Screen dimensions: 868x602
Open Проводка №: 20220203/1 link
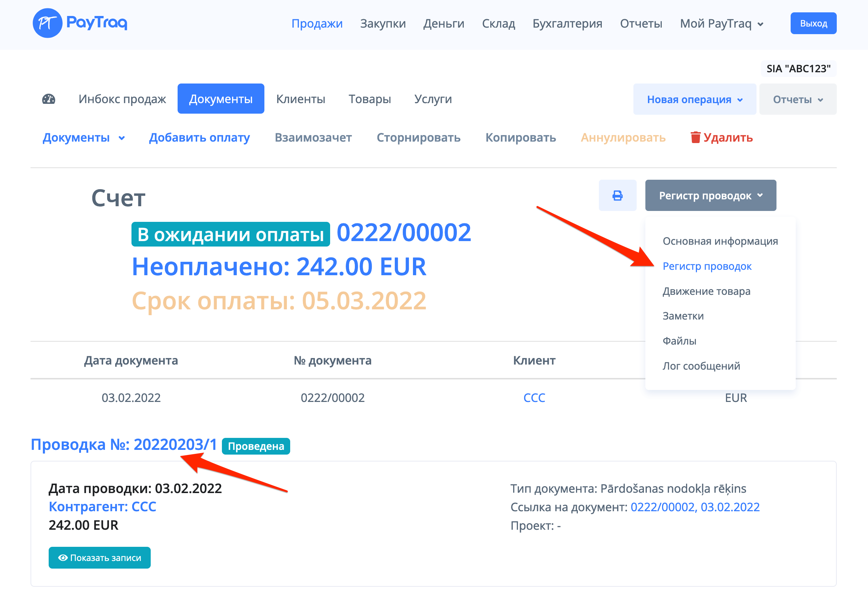[124, 445]
